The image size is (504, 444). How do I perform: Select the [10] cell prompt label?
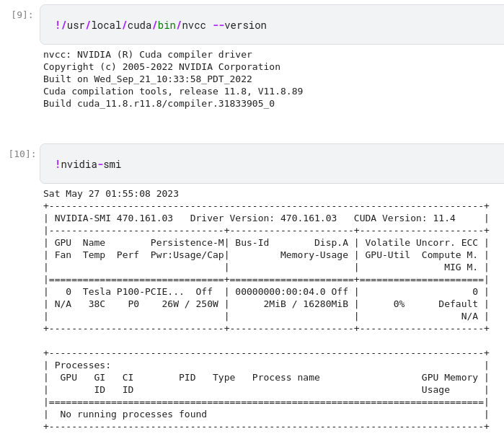[22, 154]
